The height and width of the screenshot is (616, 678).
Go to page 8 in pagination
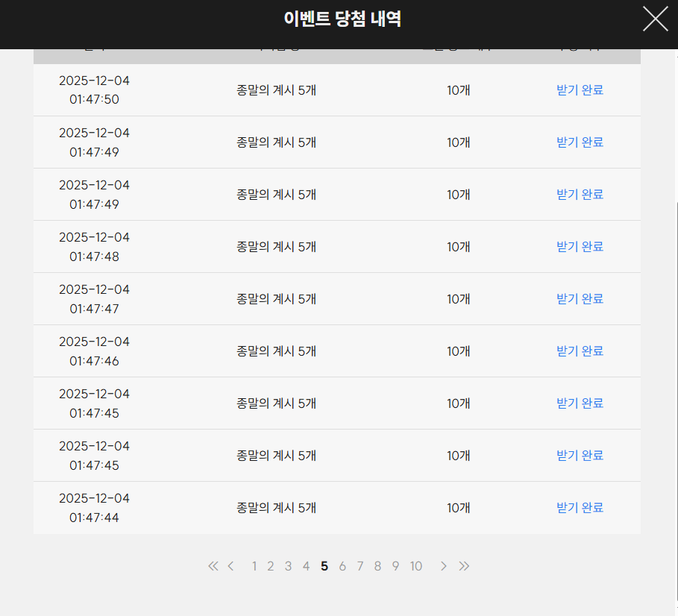(377, 566)
